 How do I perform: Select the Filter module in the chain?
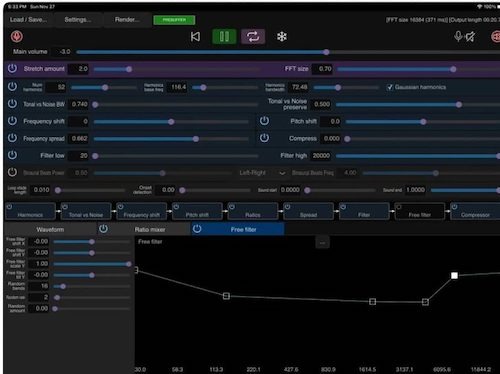click(x=364, y=211)
